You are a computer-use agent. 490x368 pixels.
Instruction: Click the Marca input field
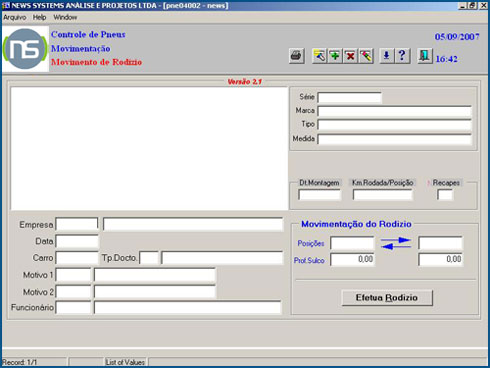pyautogui.click(x=395, y=111)
